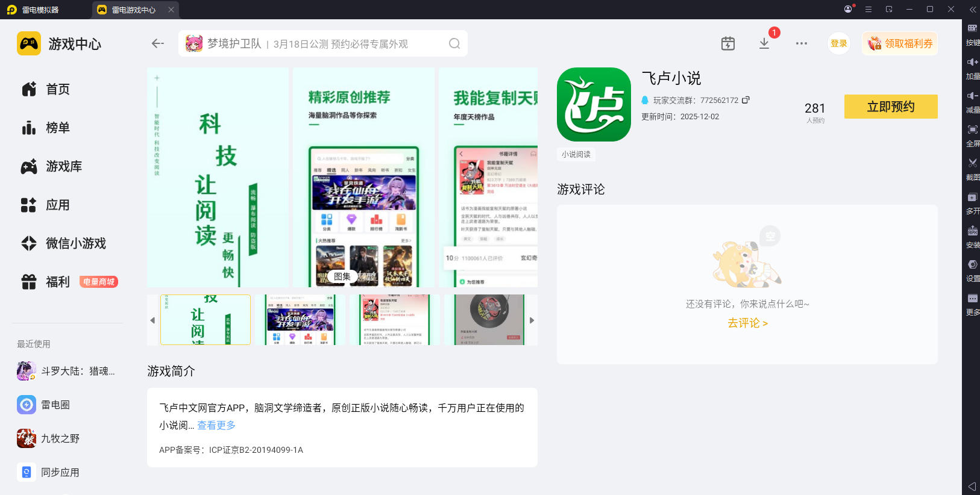Viewport: 980px width, 495px height.
Task: Click the 更新时间 2025-12-02 text
Action: coord(680,117)
